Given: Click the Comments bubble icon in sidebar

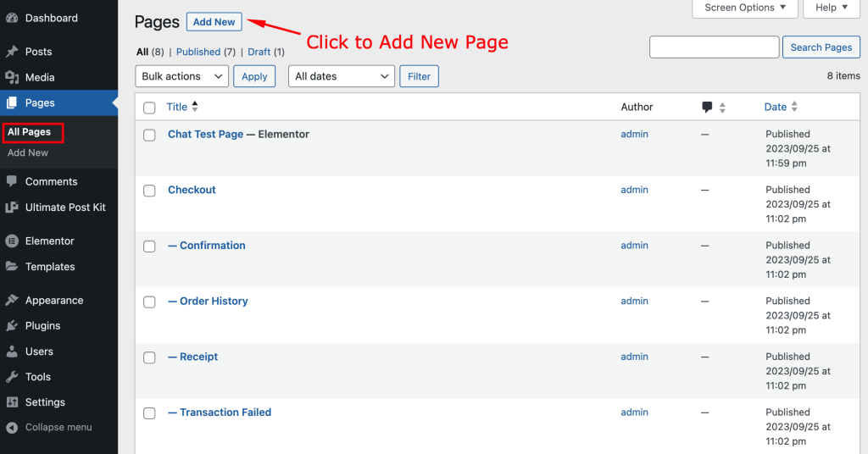Looking at the screenshot, I should pyautogui.click(x=12, y=181).
